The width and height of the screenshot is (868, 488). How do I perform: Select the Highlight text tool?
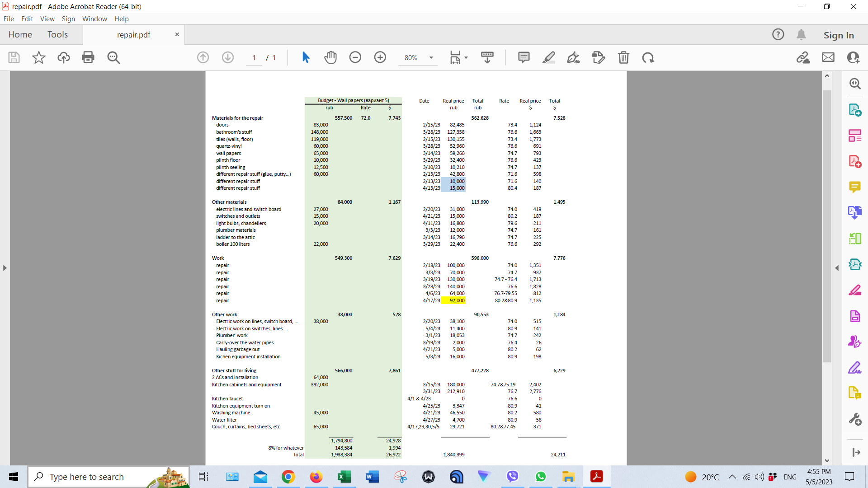[x=548, y=57]
